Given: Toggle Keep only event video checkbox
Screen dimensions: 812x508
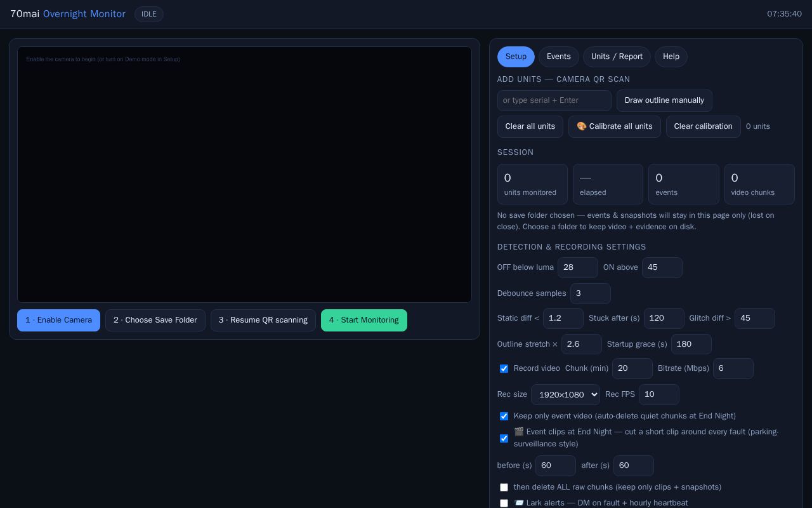Looking at the screenshot, I should click(504, 416).
